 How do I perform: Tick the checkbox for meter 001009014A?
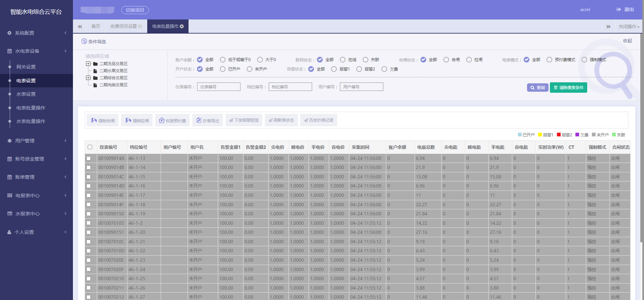click(89, 158)
